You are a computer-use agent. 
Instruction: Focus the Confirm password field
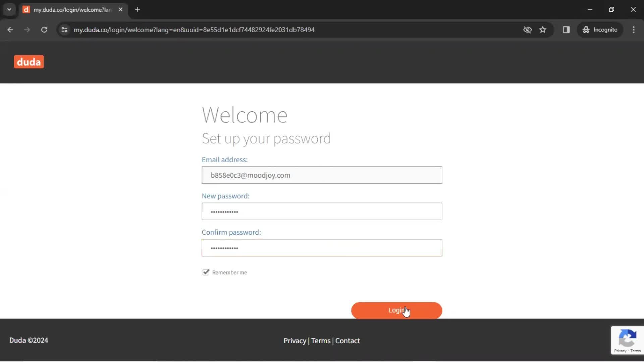click(x=322, y=248)
